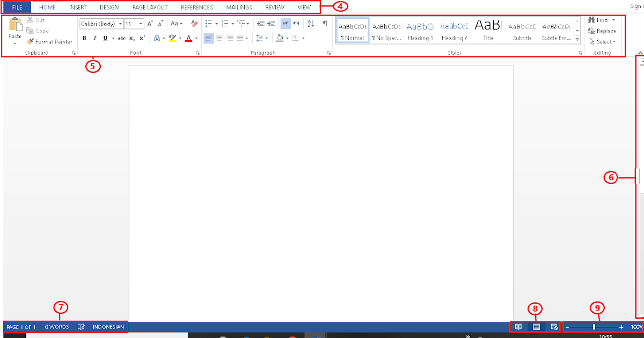This screenshot has height=338, width=644.
Task: Switch to the REFERENCES tab
Action: pyautogui.click(x=196, y=8)
